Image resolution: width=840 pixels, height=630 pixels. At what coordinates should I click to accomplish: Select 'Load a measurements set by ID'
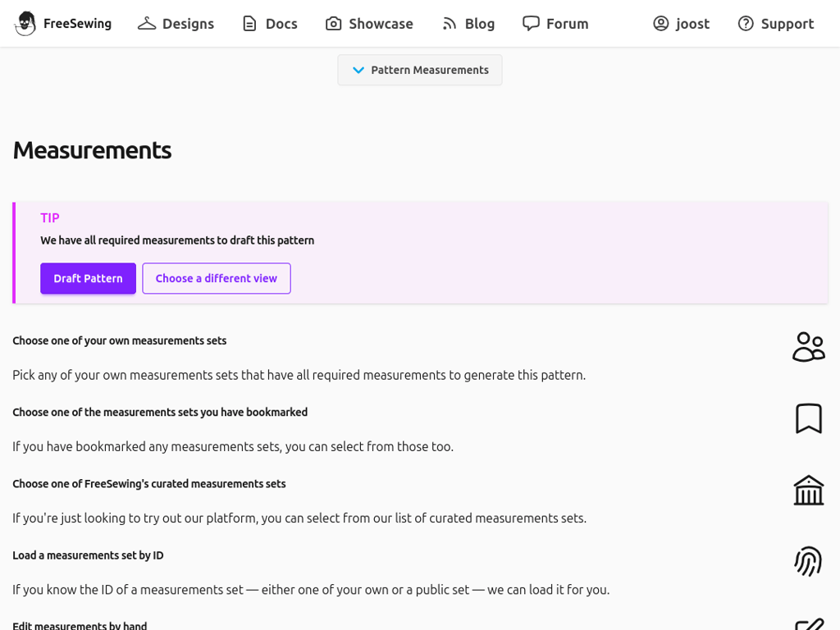point(88,555)
